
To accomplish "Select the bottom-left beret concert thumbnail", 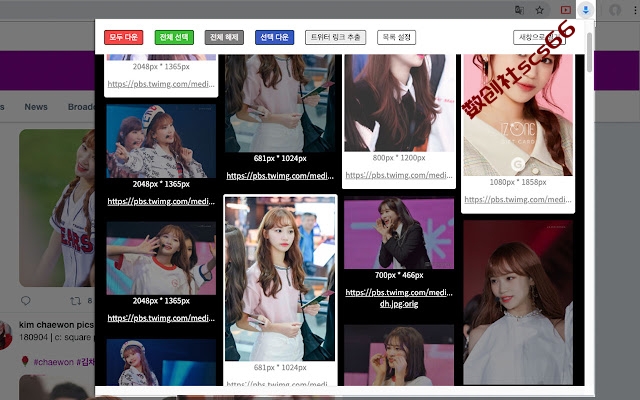I will [161, 362].
